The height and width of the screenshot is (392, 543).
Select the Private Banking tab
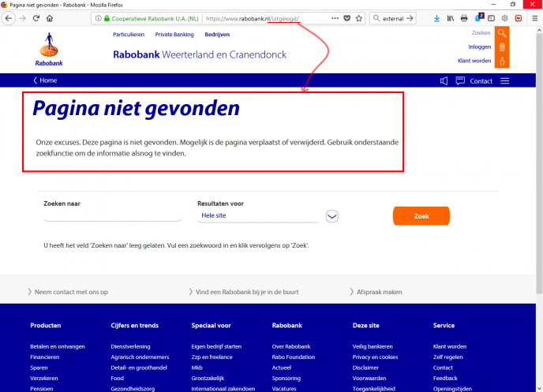[x=174, y=35]
